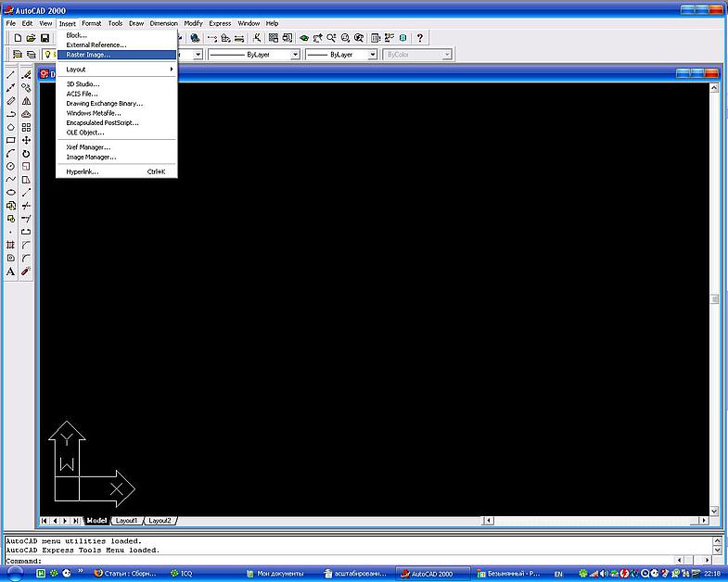The image size is (728, 582).
Task: Select the Rotate modify tool
Action: click(x=27, y=153)
